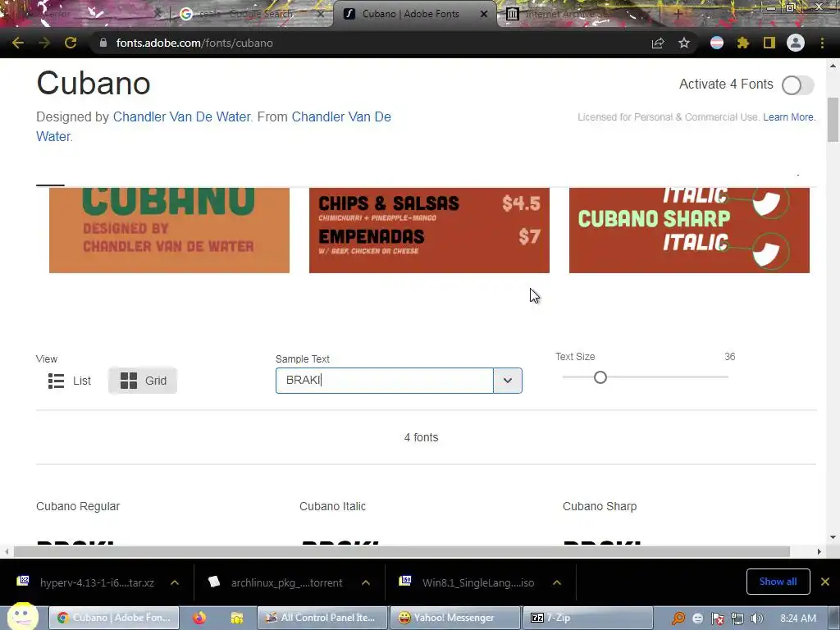Open the Chrome three-dot menu
The image size is (840, 630).
click(822, 43)
